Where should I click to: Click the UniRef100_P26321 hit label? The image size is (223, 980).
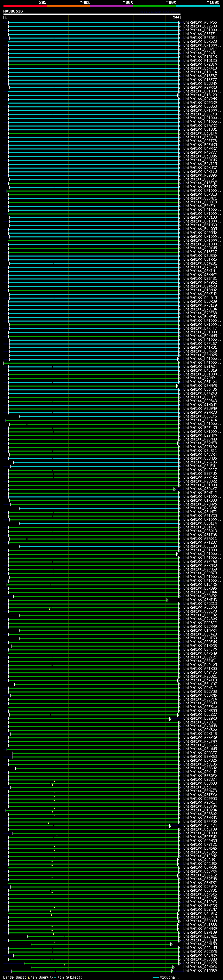click(x=200, y=677)
